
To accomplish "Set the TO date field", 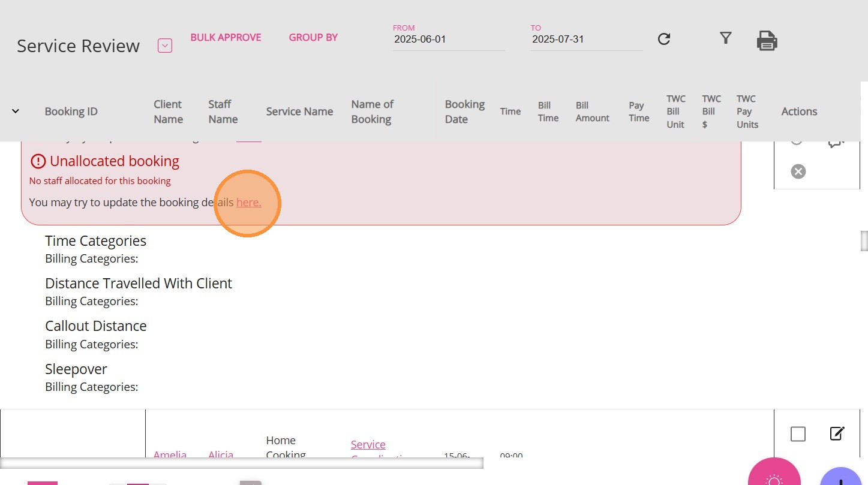I will pyautogui.click(x=587, y=40).
